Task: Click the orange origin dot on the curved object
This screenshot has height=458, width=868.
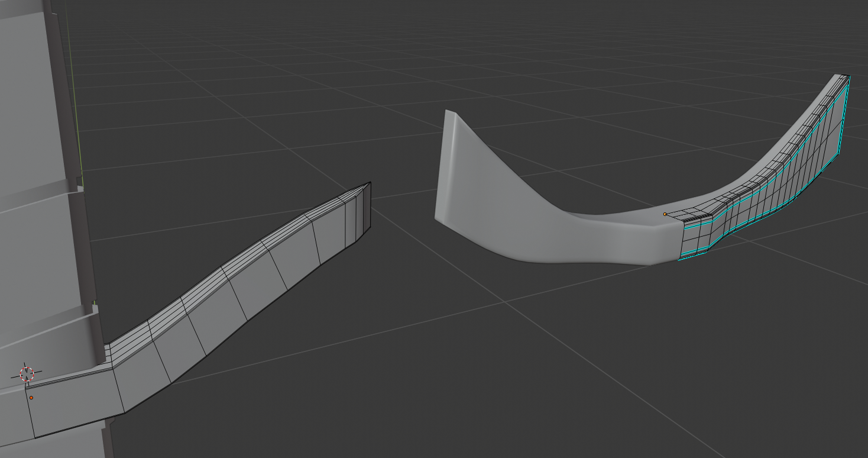Action: tap(665, 214)
